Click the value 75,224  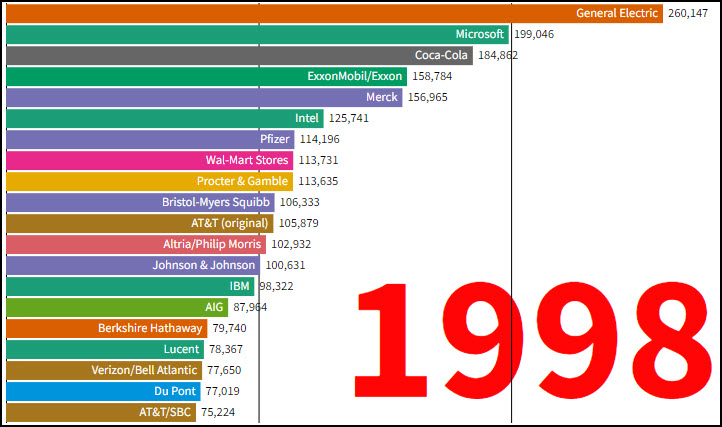(218, 413)
